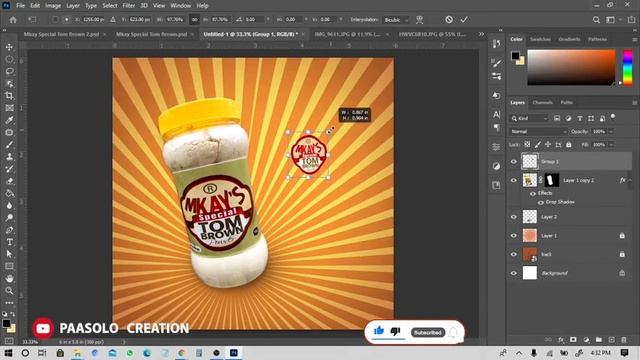Select the Clone Stamp tool
Viewport: 640px width, 360px height.
point(9,157)
